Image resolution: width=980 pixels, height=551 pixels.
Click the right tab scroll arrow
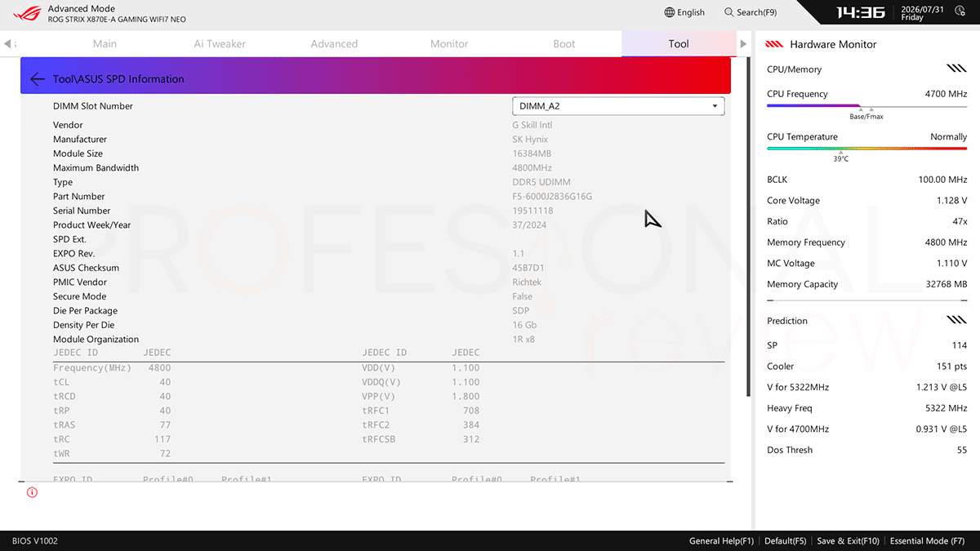(743, 44)
